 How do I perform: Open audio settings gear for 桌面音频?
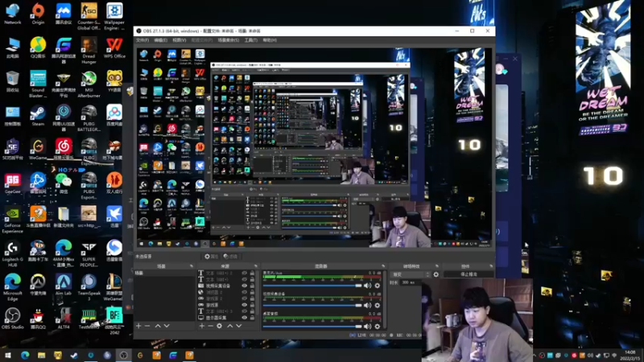(378, 327)
